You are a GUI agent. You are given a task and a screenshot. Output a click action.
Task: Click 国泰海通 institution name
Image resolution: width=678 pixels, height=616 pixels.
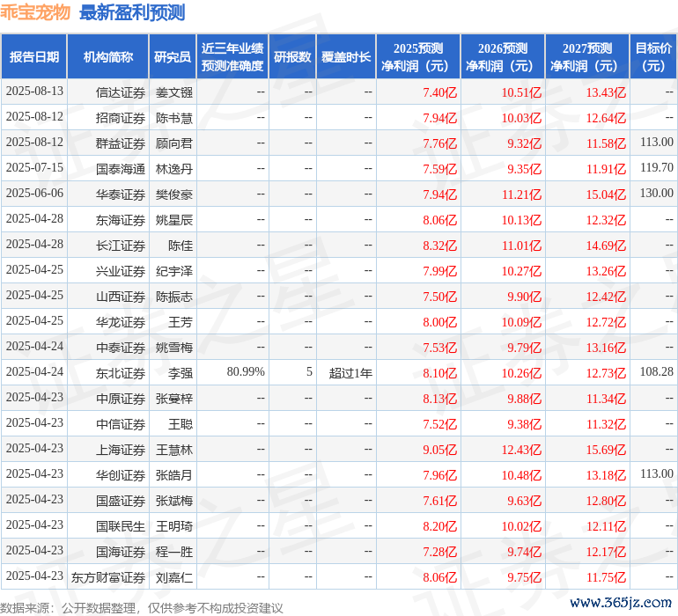pyautogui.click(x=121, y=169)
